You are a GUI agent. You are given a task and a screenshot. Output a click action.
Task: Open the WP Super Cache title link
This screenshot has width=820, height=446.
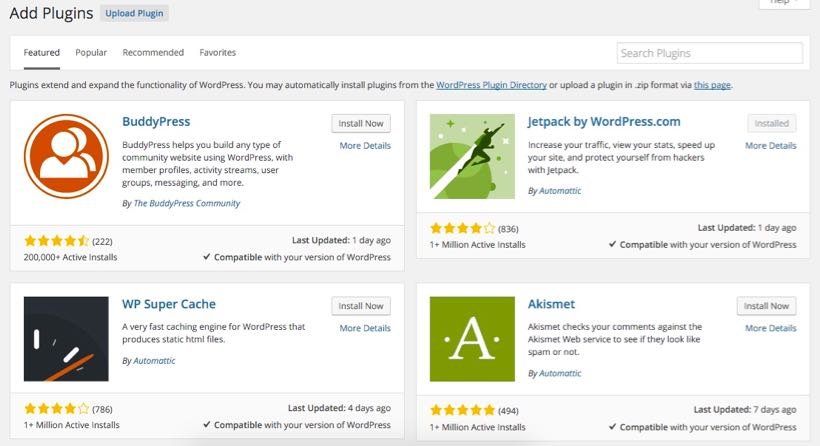(169, 304)
